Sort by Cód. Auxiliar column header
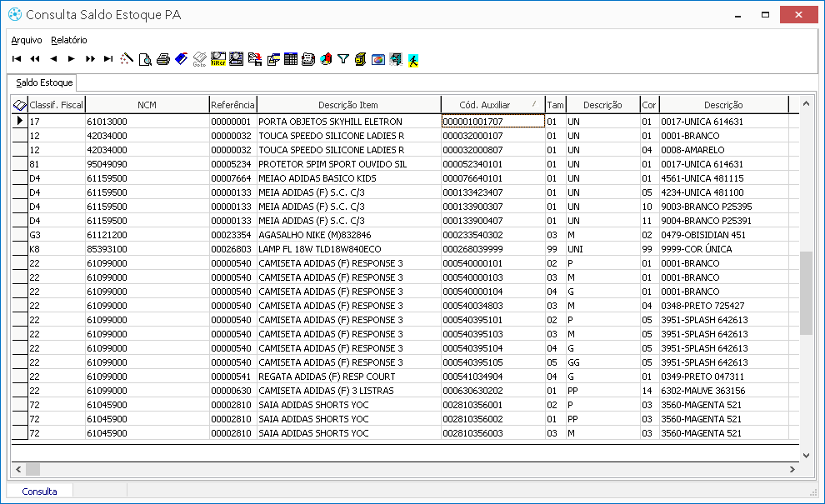The height and width of the screenshot is (504, 825). 492,105
